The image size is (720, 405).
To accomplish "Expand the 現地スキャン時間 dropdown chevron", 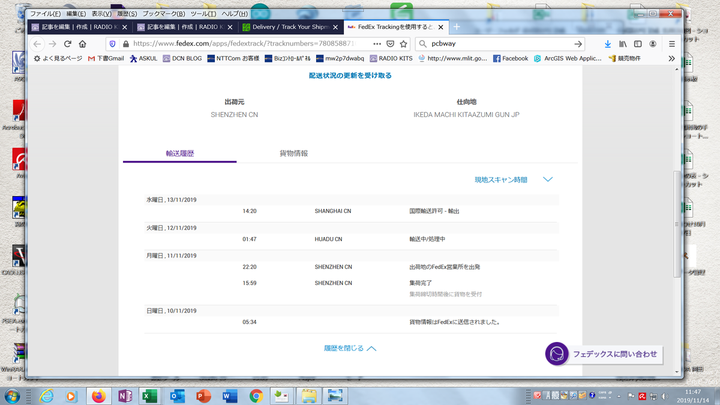I will coord(547,179).
